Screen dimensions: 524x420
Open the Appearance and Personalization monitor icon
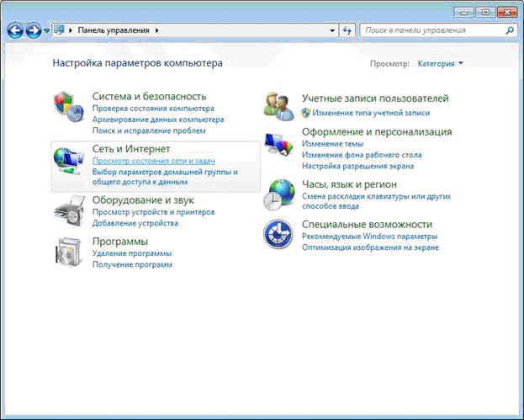[x=278, y=145]
